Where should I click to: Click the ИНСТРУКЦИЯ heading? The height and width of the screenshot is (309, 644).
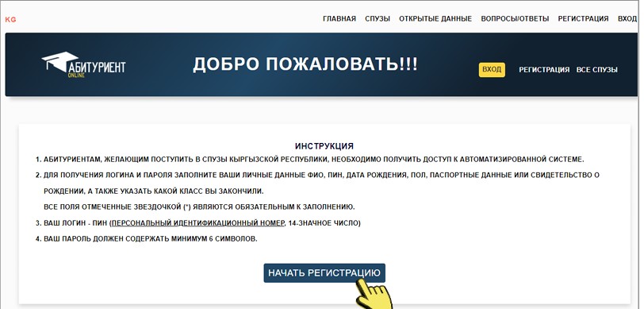324,146
